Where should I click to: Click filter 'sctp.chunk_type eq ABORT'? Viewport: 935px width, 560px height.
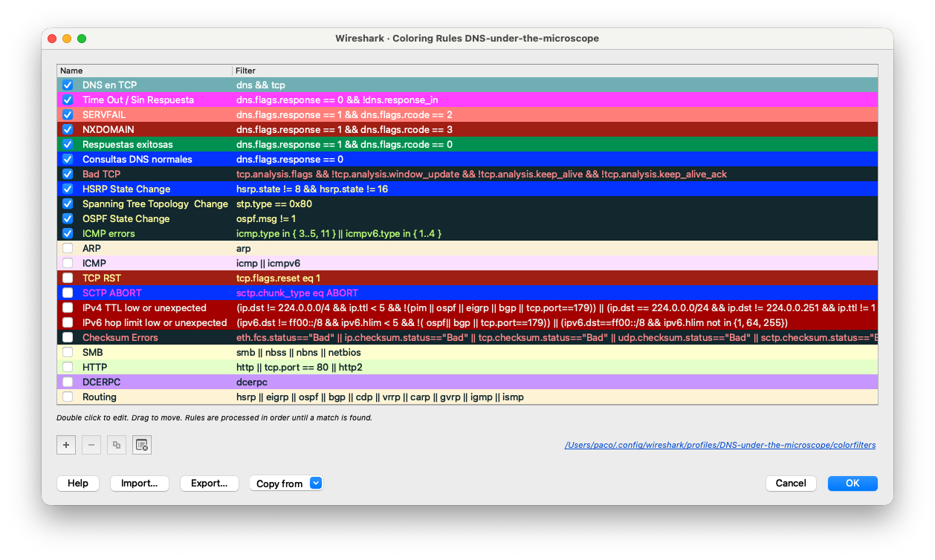[x=297, y=293]
